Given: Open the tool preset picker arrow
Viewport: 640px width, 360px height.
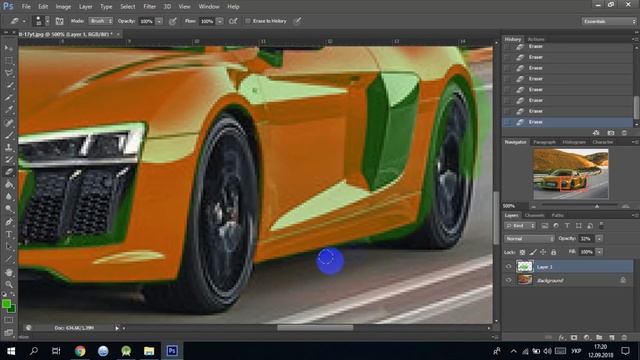Looking at the screenshot, I should pos(24,21).
